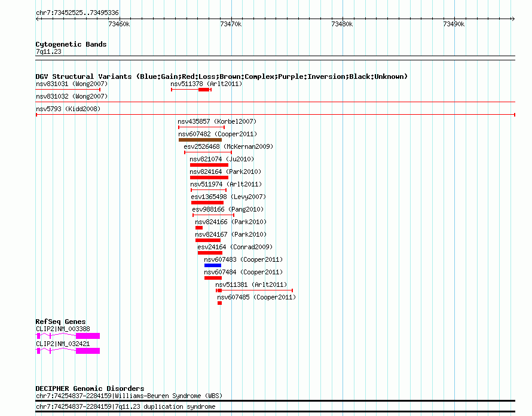Click 7q11.23 duplication syndrome entry
The width and height of the screenshot is (532, 416).
pyautogui.click(x=126, y=406)
